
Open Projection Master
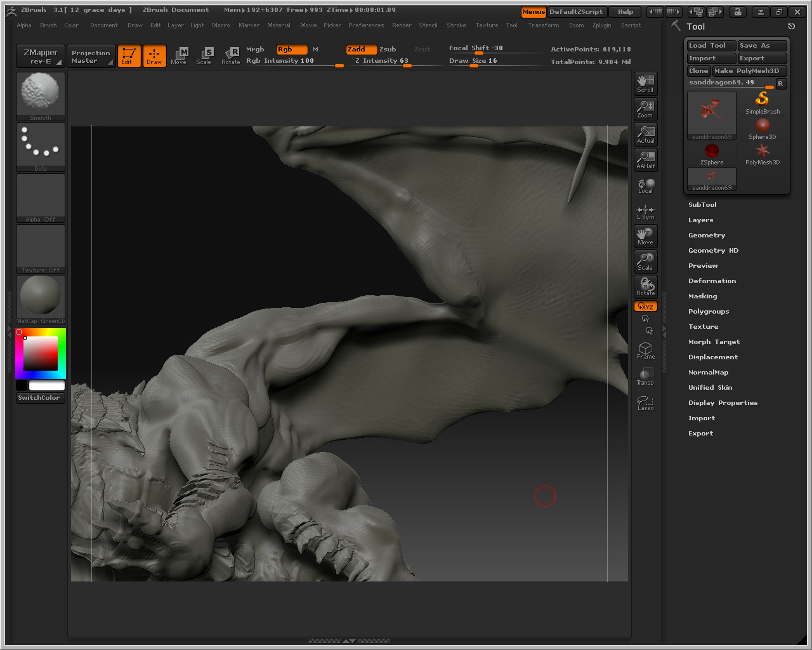coord(91,56)
